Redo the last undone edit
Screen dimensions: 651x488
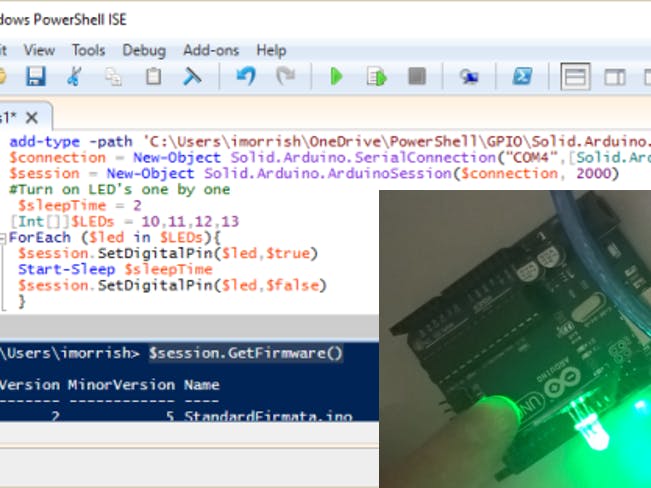286,76
